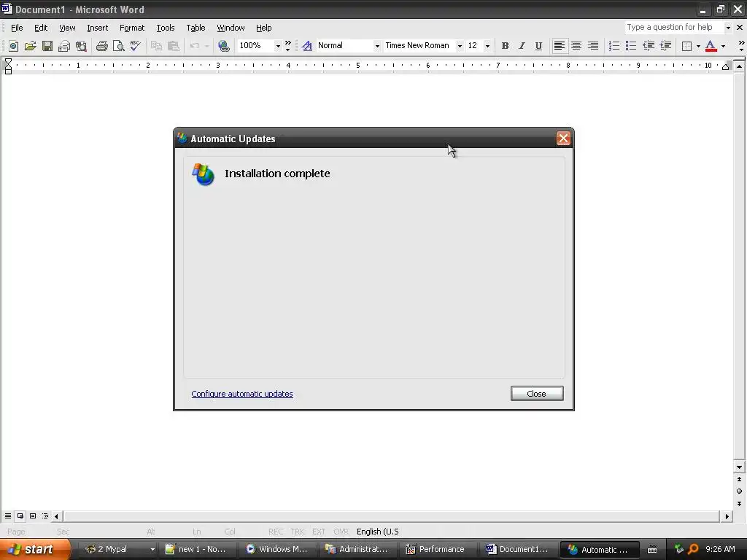Apply Outside Border icon
Viewport: 747px width, 560px height.
686,46
